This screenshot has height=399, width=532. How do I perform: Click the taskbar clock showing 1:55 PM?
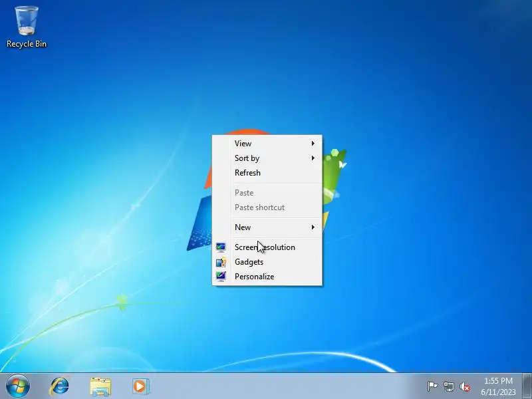[498, 386]
